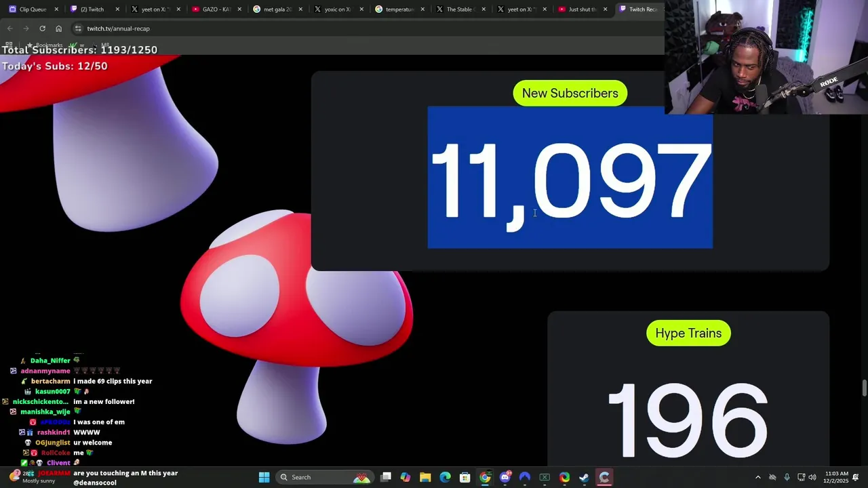Close the met gala tab

[x=300, y=9]
